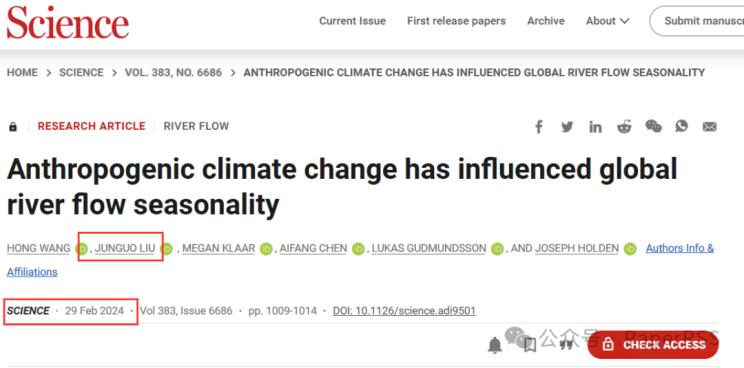The width and height of the screenshot is (744, 368).
Task: Expand the About dropdown menu
Action: tap(607, 21)
